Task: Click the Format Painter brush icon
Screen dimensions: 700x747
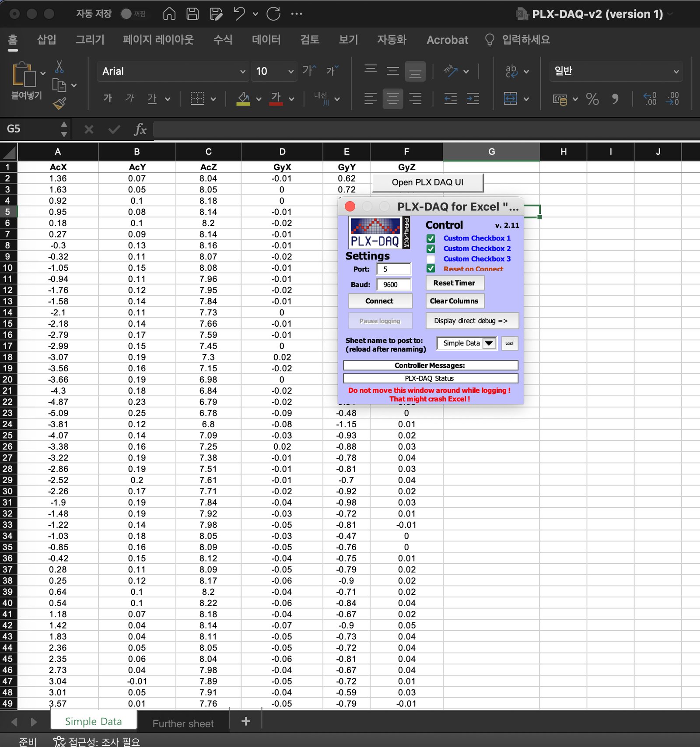Action: [59, 104]
